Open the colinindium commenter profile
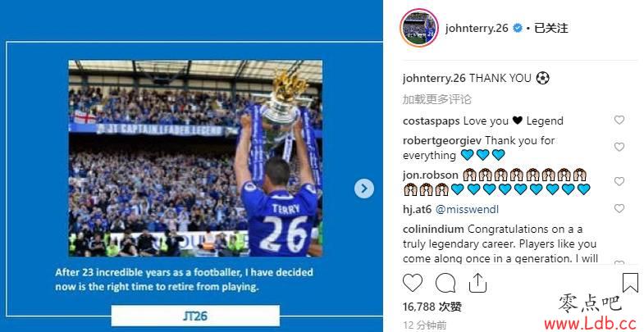 [433, 229]
